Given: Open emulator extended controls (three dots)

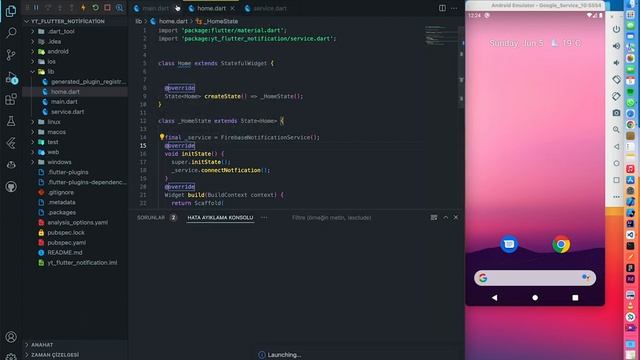Looking at the screenshot, I should click(x=616, y=197).
